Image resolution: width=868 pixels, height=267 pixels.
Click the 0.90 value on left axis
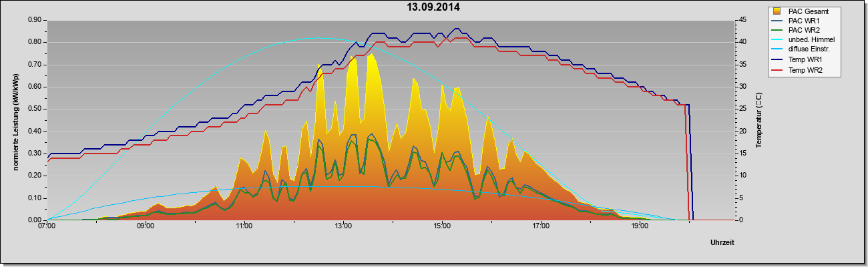pyautogui.click(x=35, y=20)
